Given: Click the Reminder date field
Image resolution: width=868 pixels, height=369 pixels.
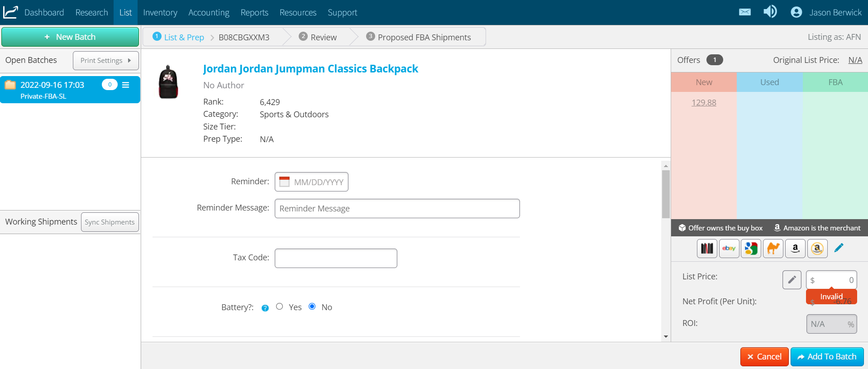Looking at the screenshot, I should (311, 182).
